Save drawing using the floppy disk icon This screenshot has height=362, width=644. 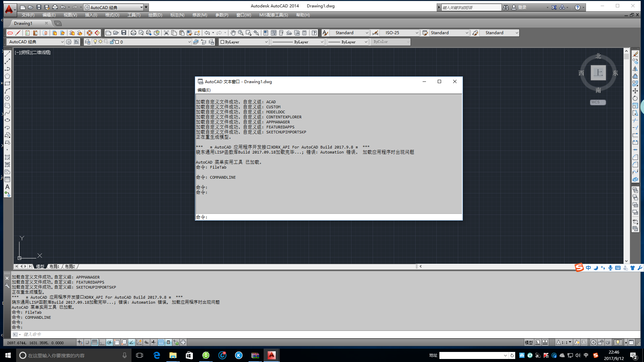coord(124,33)
